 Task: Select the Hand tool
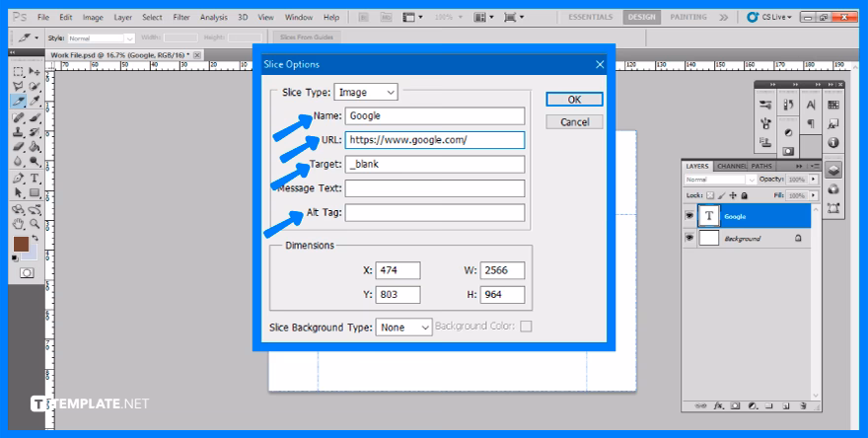(19, 223)
